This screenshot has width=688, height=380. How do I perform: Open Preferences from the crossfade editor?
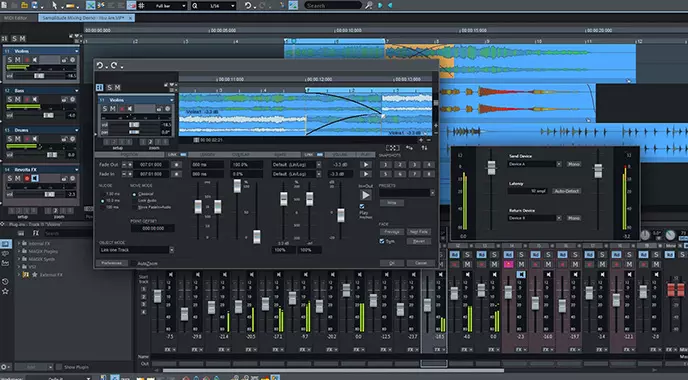(x=112, y=263)
